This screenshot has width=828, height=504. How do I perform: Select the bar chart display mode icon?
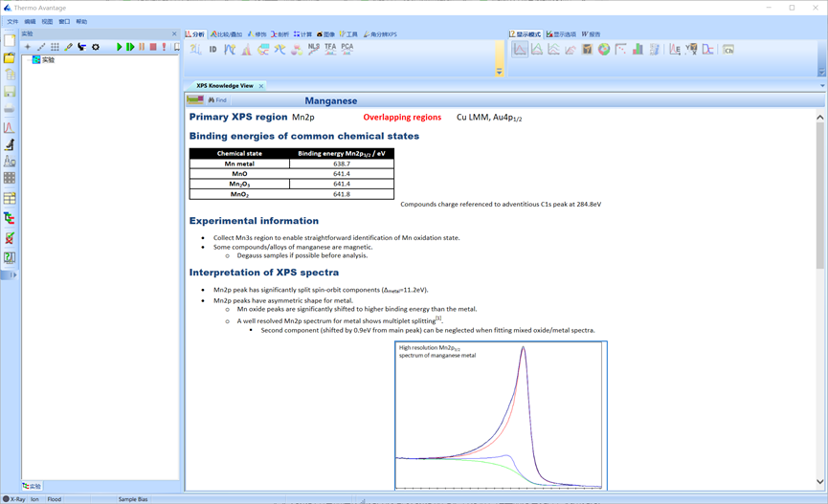point(638,49)
